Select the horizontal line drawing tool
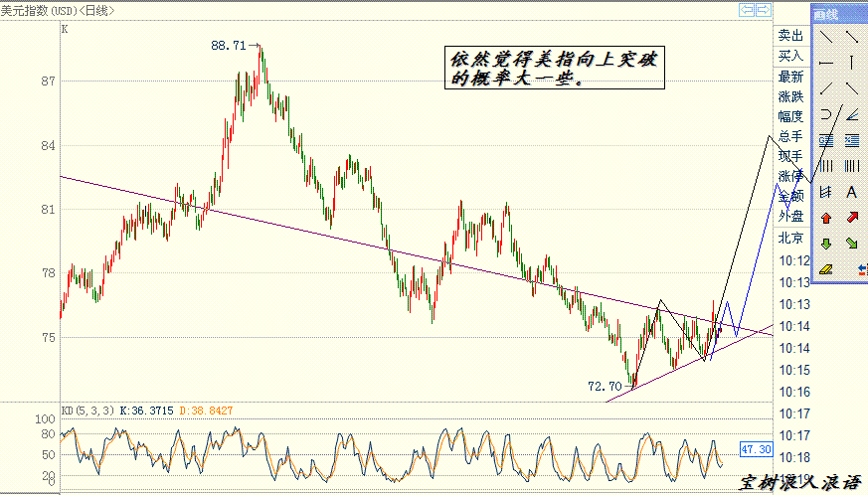Viewport: 868px width, 495px height. click(826, 63)
